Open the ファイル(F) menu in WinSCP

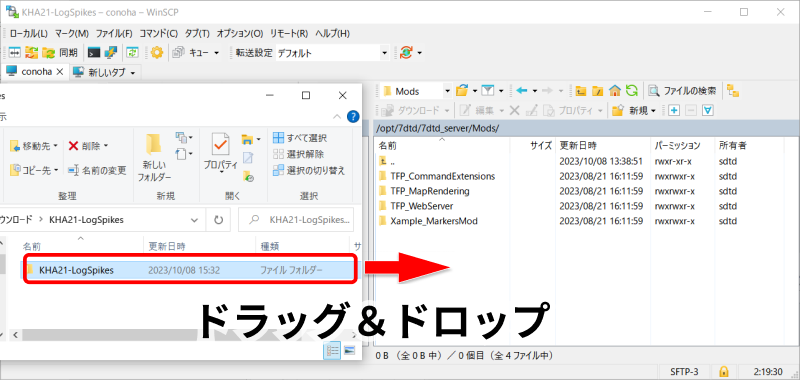pyautogui.click(x=114, y=34)
